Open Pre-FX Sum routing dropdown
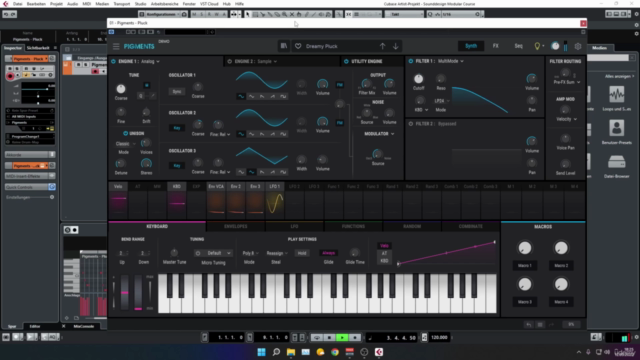640x360 pixels. [567, 82]
